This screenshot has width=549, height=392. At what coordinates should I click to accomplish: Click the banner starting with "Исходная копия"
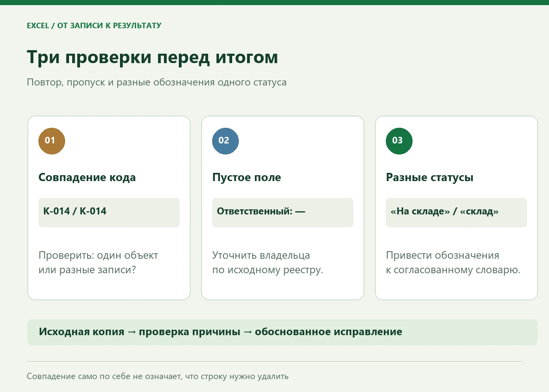click(x=282, y=332)
